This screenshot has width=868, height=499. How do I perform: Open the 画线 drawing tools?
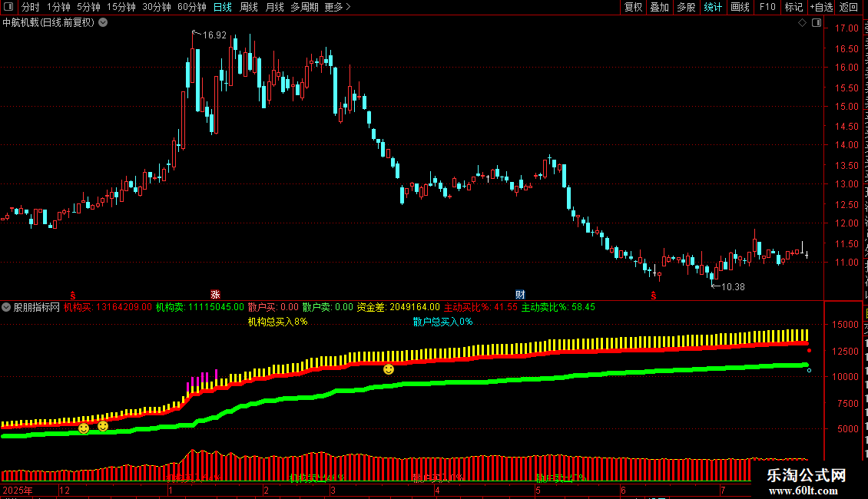tap(740, 7)
